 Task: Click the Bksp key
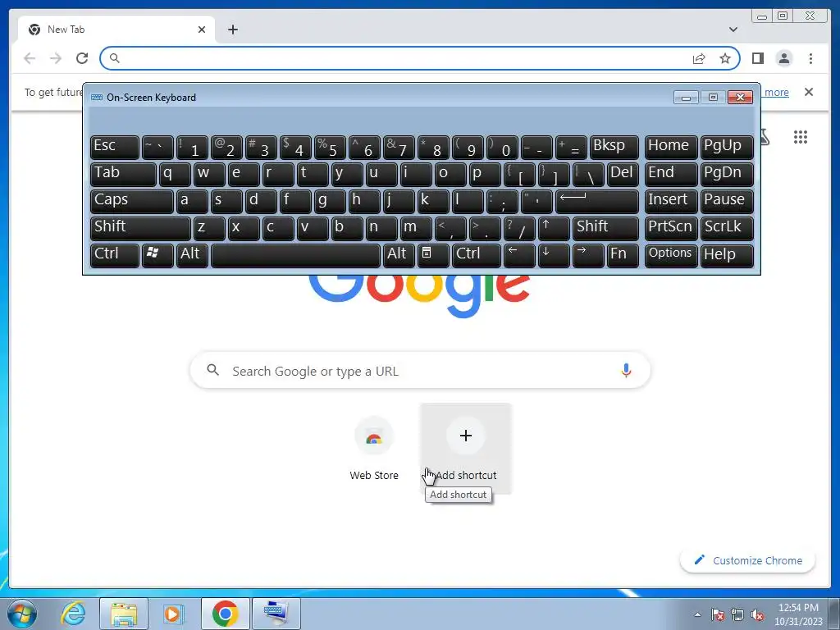click(x=614, y=147)
